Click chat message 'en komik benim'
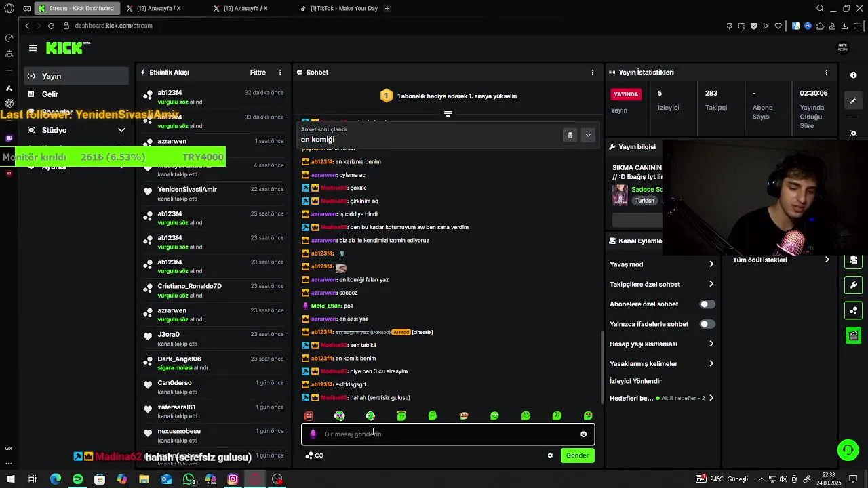 [355, 358]
